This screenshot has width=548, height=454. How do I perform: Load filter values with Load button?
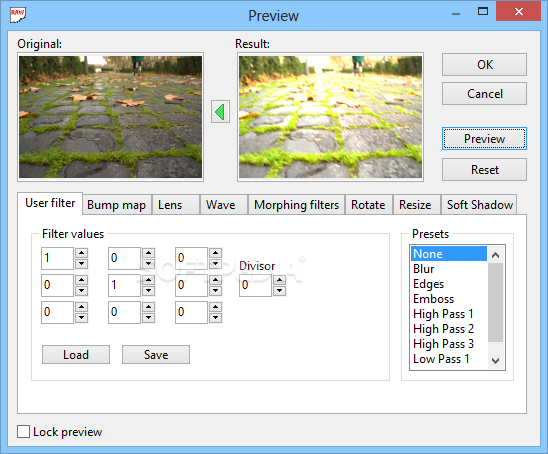(x=76, y=355)
